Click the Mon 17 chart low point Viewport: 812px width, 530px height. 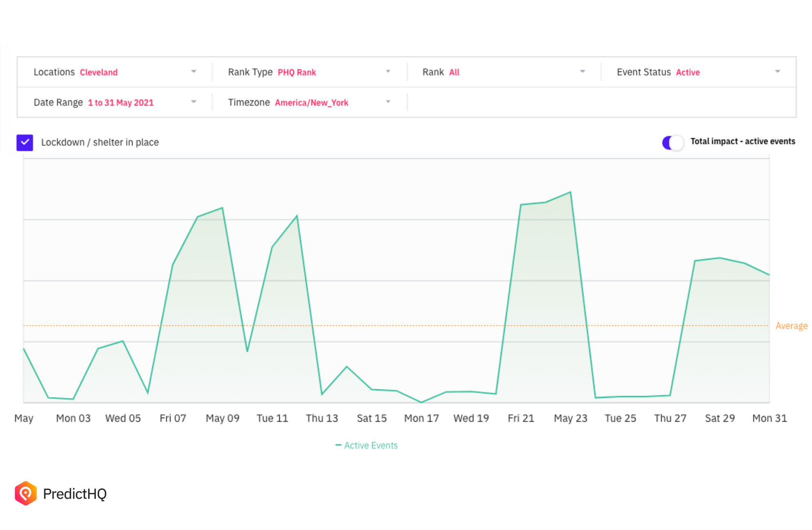pos(421,402)
